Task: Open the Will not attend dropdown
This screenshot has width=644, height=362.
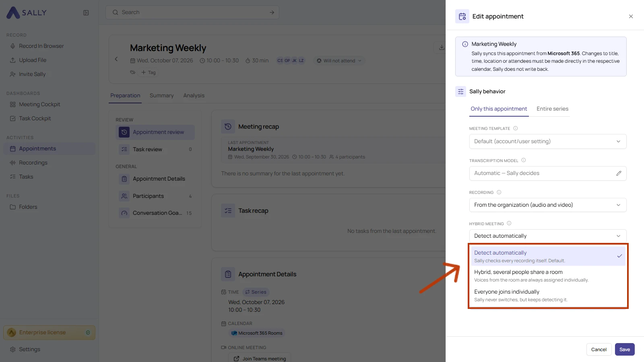Action: coord(339,61)
